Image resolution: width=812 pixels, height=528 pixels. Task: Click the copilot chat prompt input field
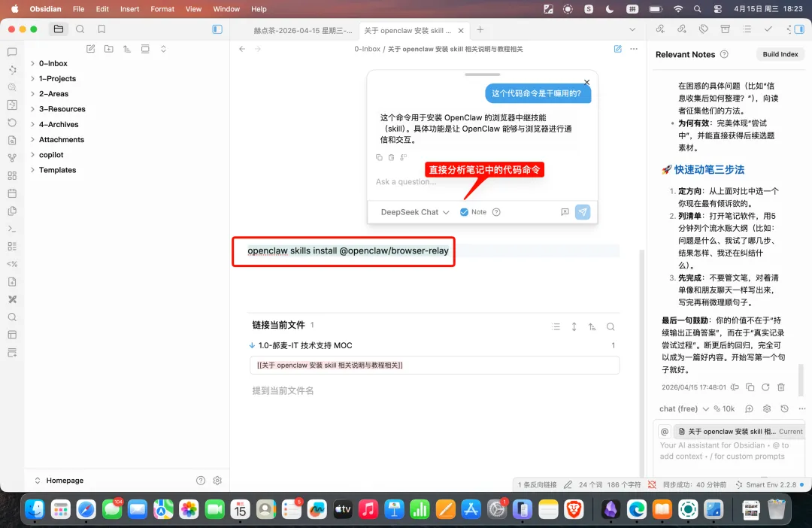pyautogui.click(x=729, y=451)
